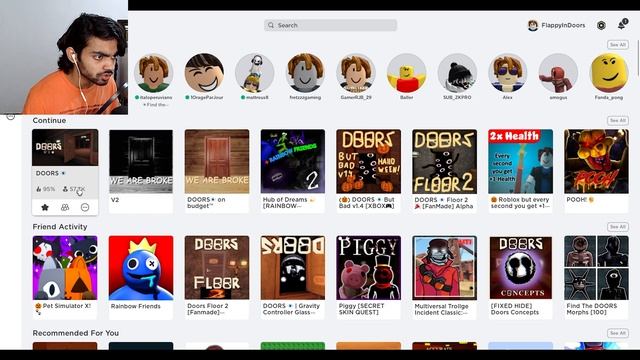The height and width of the screenshot is (360, 640).
Task: Open friend GamerRJB_29's avatar
Action: coord(356,73)
